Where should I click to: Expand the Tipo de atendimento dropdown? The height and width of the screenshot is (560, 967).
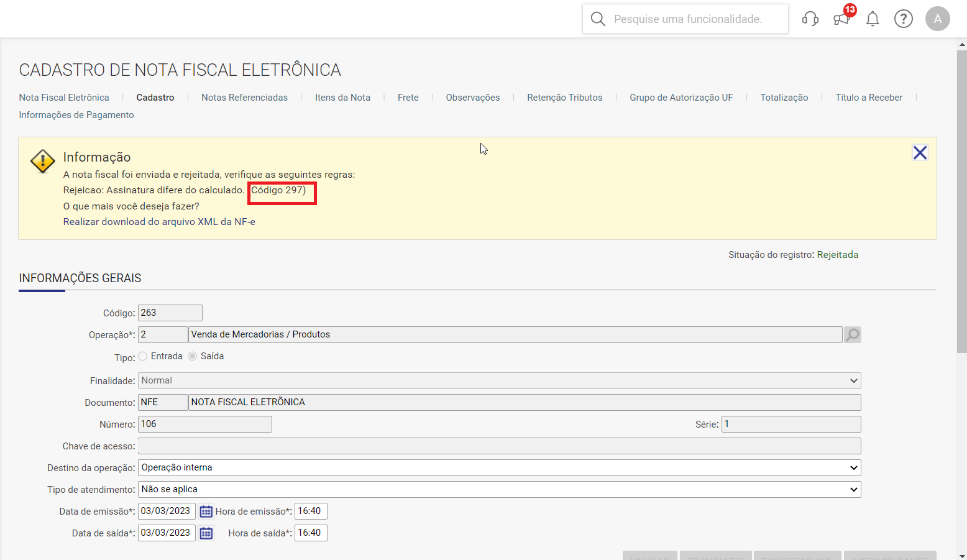click(500, 489)
